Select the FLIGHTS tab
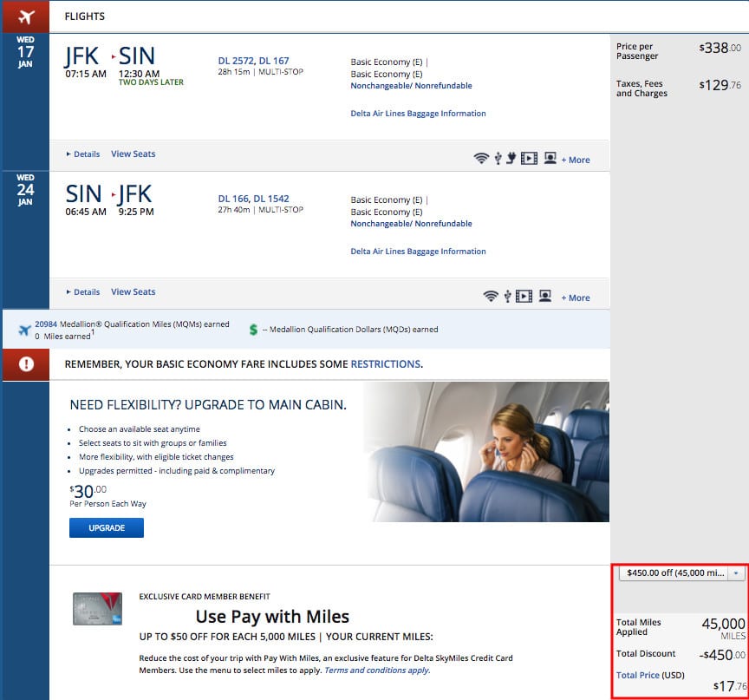The height and width of the screenshot is (700, 749). (x=86, y=16)
